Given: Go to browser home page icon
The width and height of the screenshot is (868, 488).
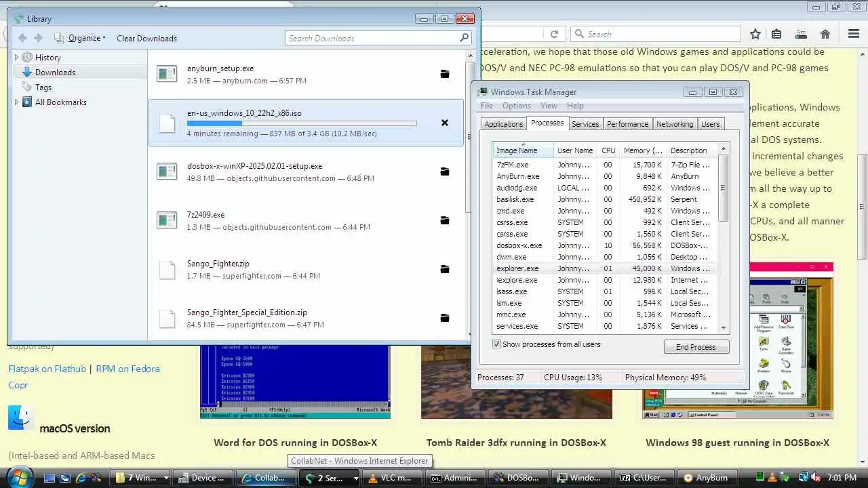Looking at the screenshot, I should pyautogui.click(x=825, y=34).
